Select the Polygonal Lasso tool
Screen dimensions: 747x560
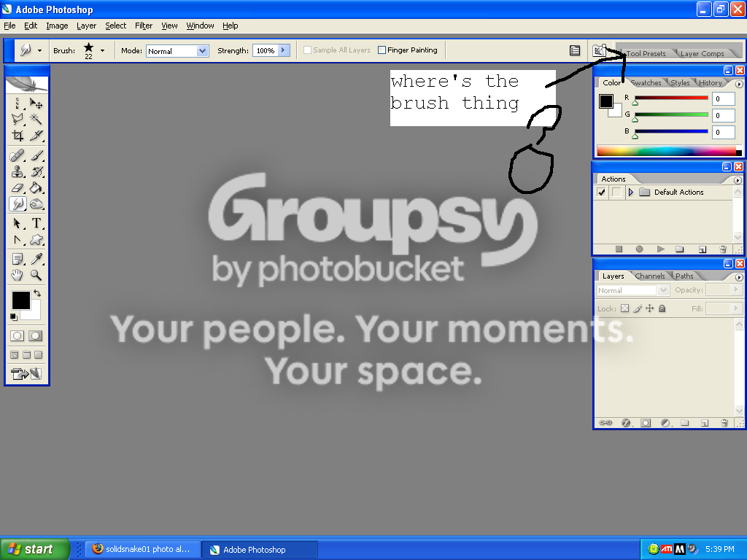tap(18, 119)
